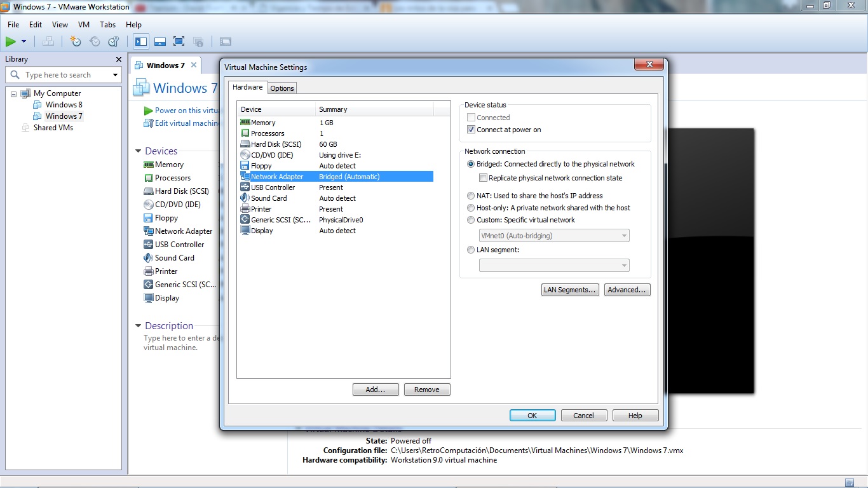Open the View menu

(x=60, y=25)
